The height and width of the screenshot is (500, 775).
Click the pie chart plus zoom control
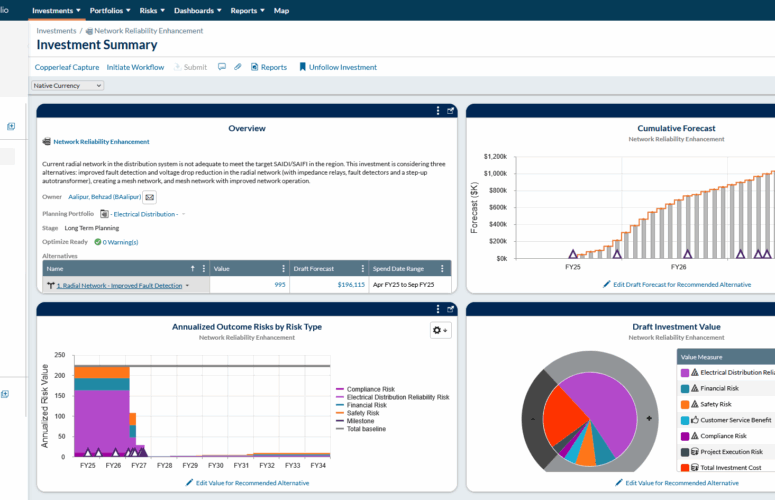(x=650, y=417)
